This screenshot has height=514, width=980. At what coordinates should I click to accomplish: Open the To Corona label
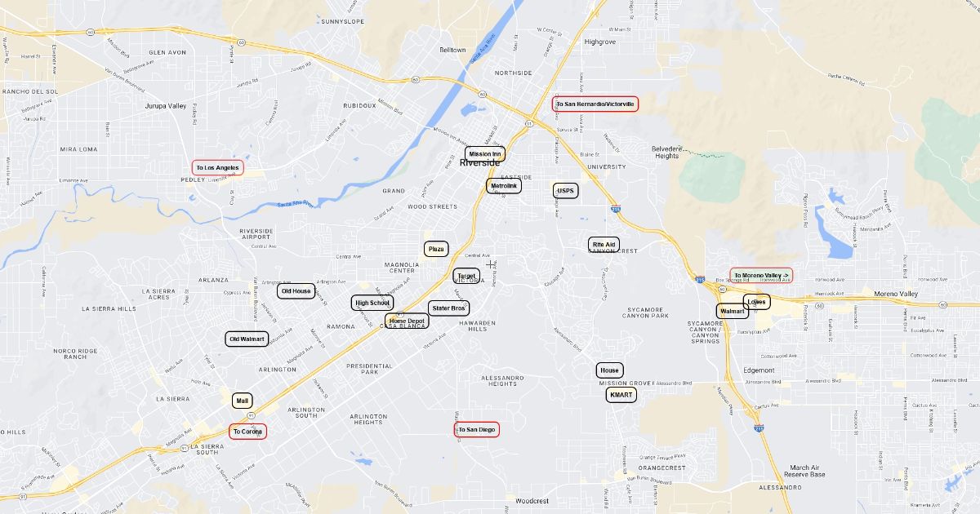click(247, 431)
